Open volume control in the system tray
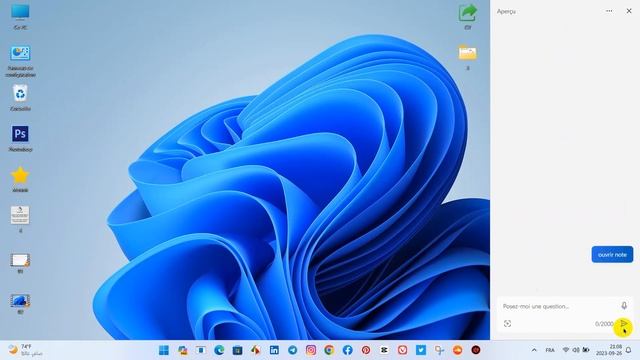The image size is (640, 360). pyautogui.click(x=576, y=350)
